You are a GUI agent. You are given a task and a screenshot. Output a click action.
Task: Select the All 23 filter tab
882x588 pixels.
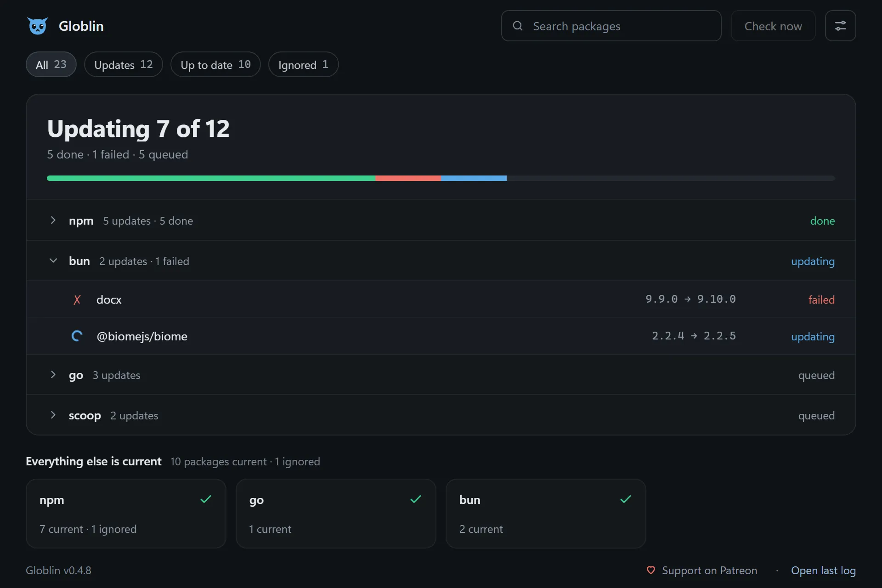(51, 64)
